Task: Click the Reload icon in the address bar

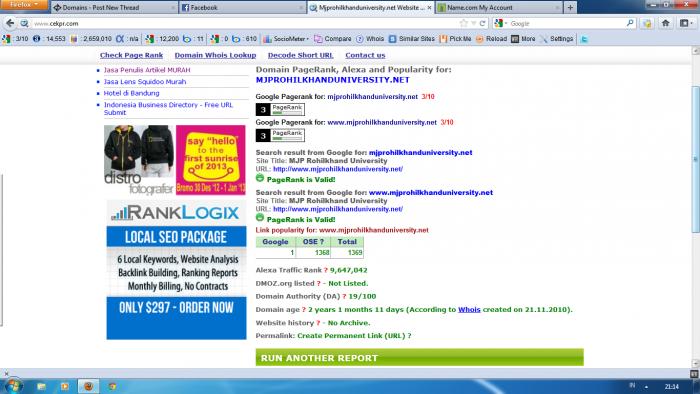Action: point(482,23)
